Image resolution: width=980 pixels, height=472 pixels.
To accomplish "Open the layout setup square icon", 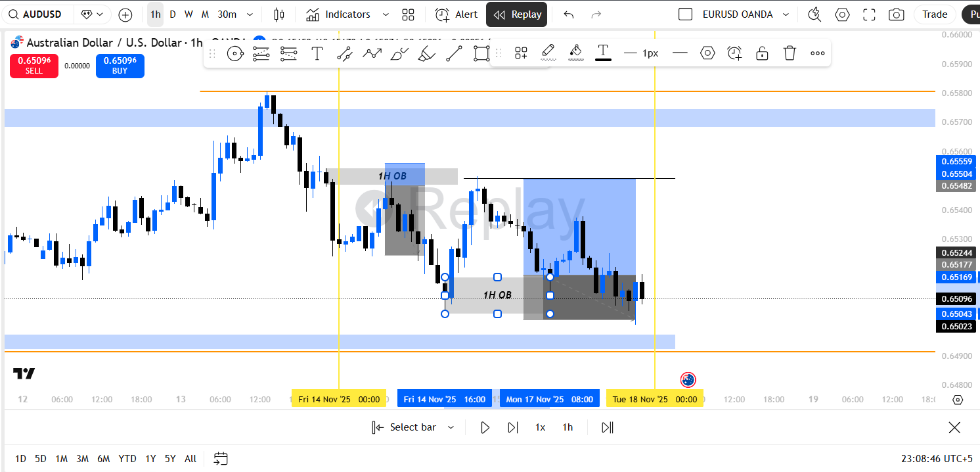I will (x=686, y=14).
